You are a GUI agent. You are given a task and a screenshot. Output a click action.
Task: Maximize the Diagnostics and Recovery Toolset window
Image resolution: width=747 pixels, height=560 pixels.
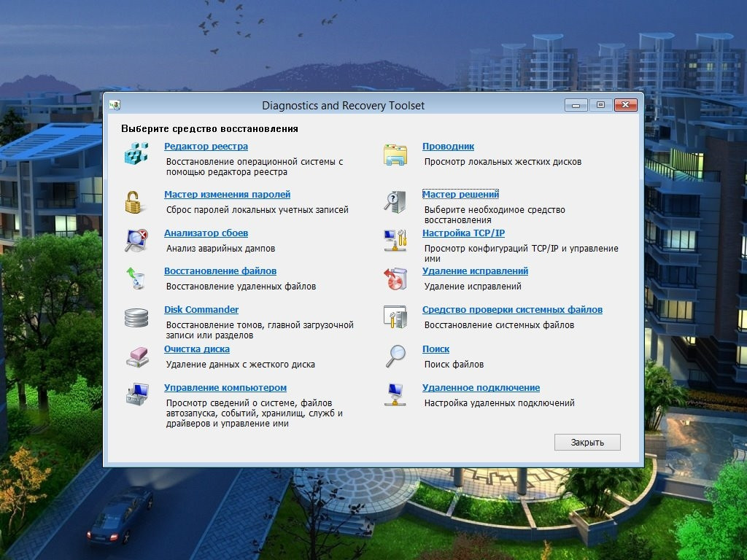pos(600,105)
